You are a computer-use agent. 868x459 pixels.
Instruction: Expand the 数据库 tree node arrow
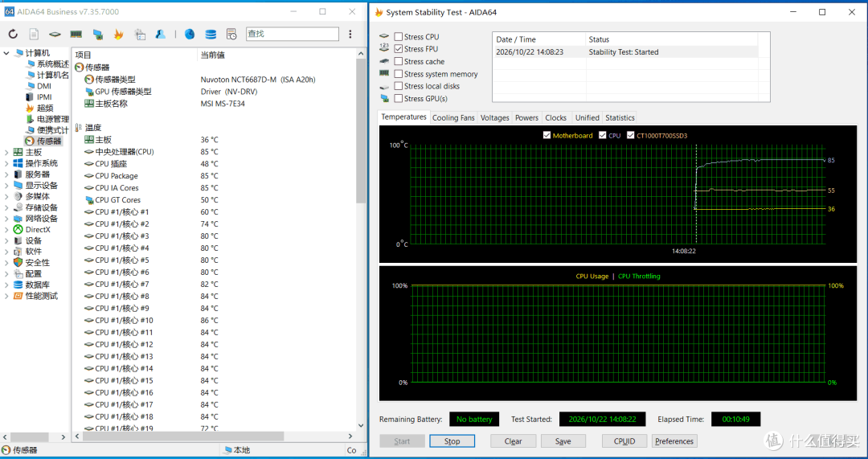6,285
